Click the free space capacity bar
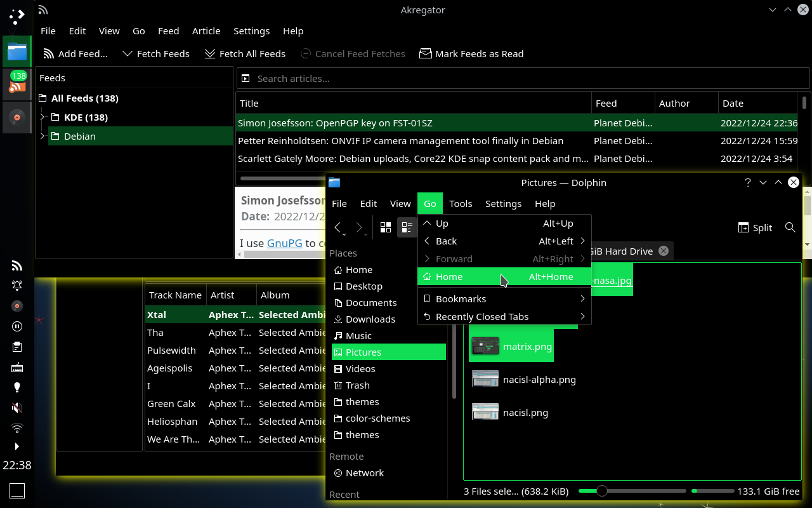Image resolution: width=812 pixels, height=508 pixels. coord(712,491)
